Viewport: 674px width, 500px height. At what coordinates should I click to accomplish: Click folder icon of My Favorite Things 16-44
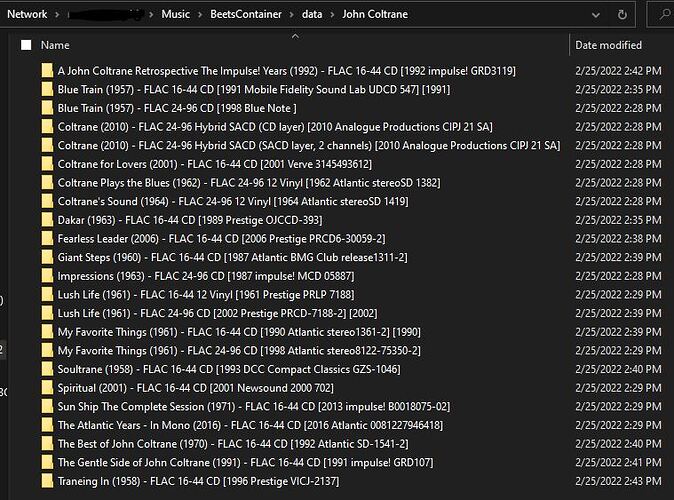pos(47,332)
